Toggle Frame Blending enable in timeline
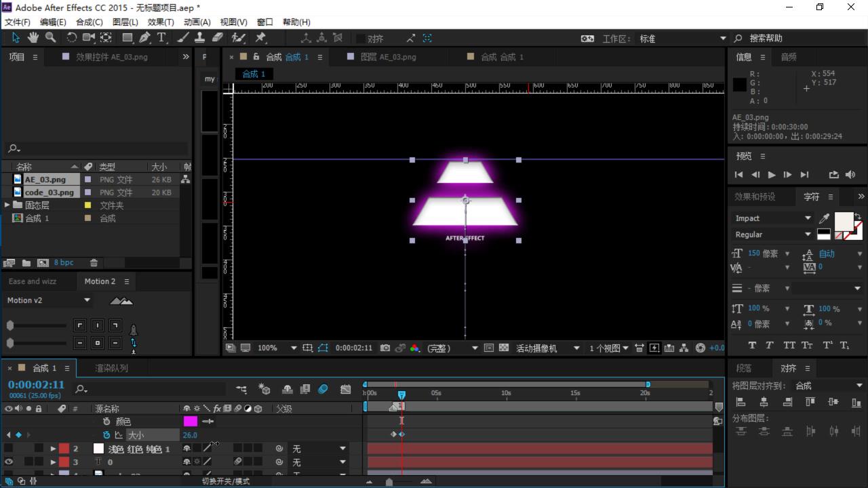This screenshot has height=488, width=868. [305, 389]
